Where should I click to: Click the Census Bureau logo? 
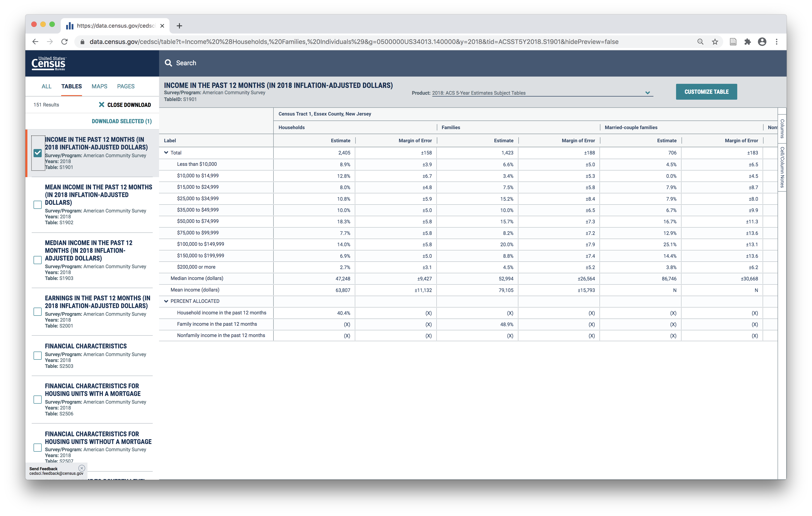(x=48, y=63)
